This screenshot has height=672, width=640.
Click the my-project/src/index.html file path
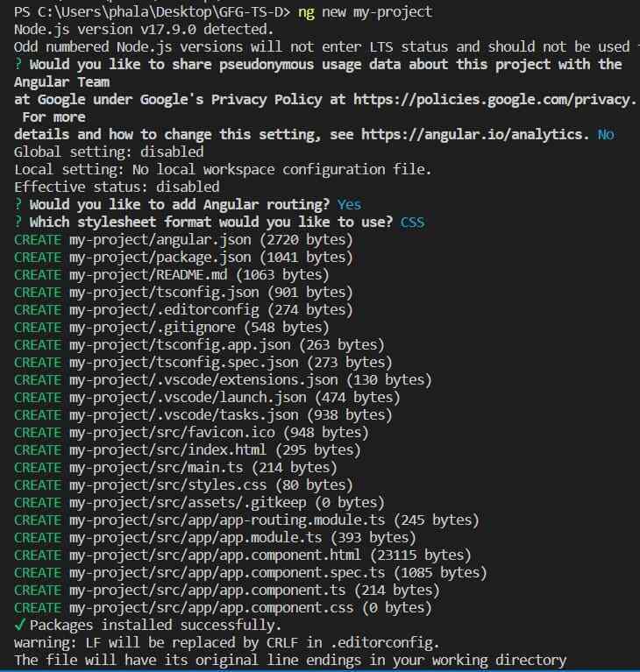click(x=168, y=450)
